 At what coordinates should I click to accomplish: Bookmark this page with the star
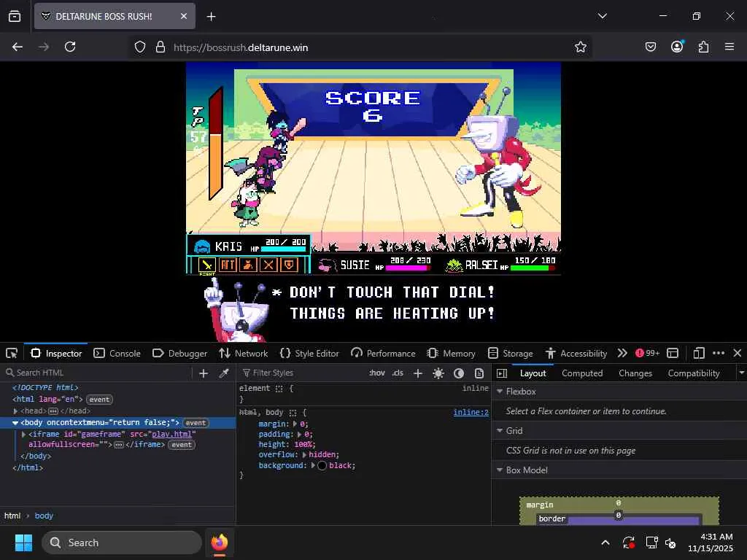coord(580,47)
